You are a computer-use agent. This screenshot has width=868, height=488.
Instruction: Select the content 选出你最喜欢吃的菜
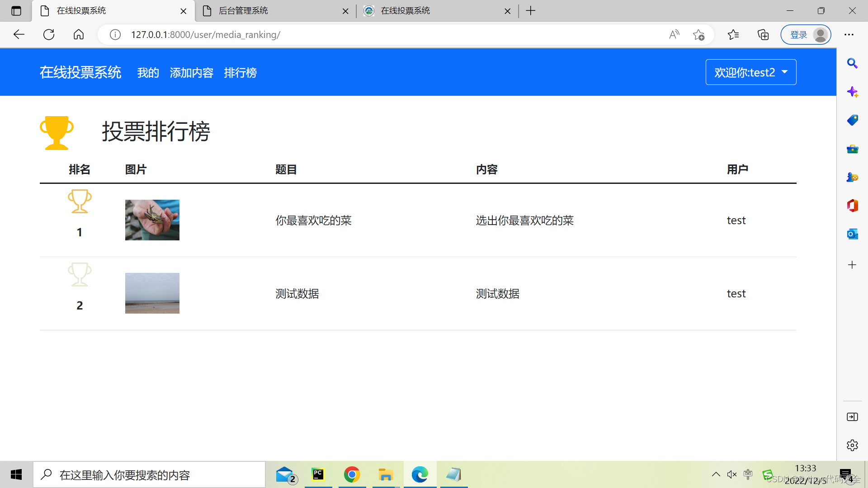pyautogui.click(x=525, y=221)
